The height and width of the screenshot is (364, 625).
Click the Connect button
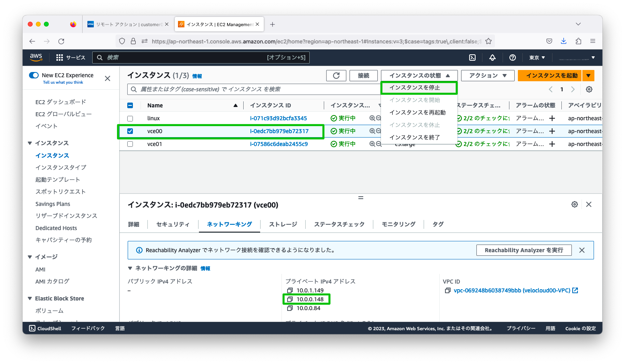(364, 76)
